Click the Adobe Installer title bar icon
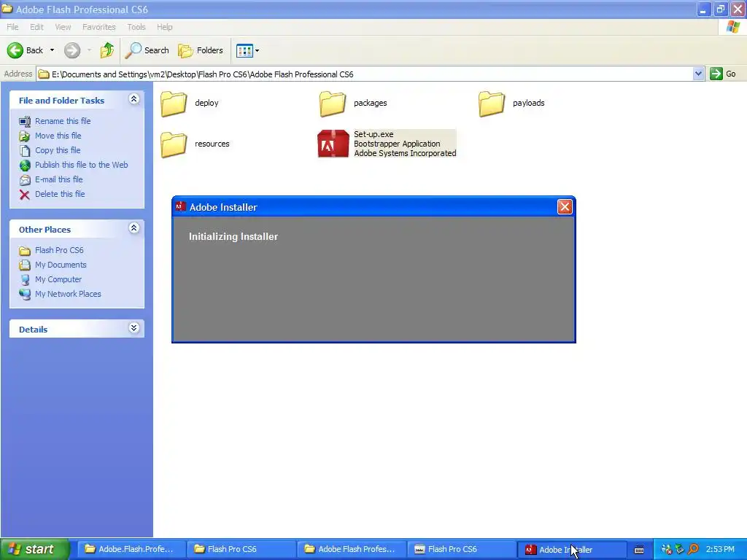Screen dimensions: 747x560 181,206
